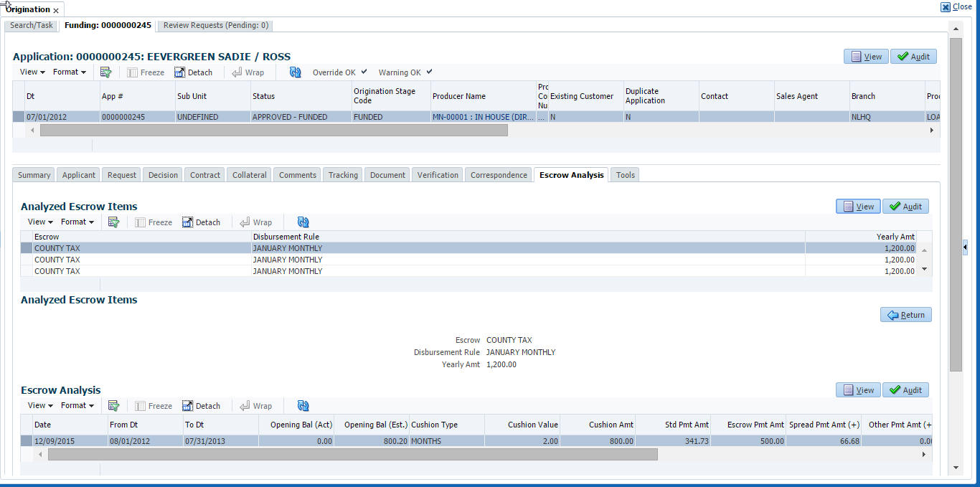Click the Origination Stage Code column header
Image resolution: width=980 pixels, height=487 pixels.
point(390,96)
